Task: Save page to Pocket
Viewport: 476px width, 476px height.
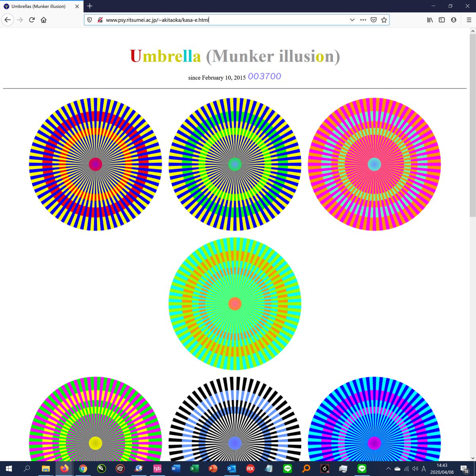Action: point(374,20)
